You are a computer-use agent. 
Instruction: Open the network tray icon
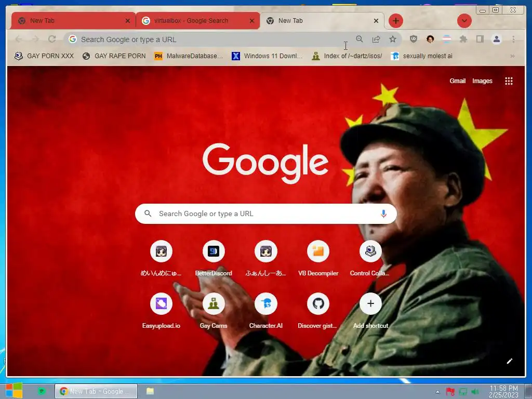[463, 392]
